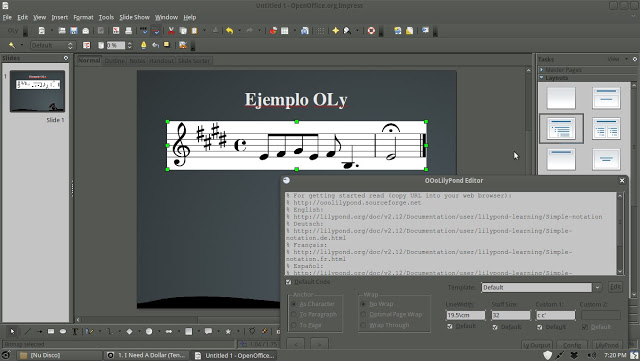
Task: Select the Ellipse drawing tool
Action: click(62, 331)
